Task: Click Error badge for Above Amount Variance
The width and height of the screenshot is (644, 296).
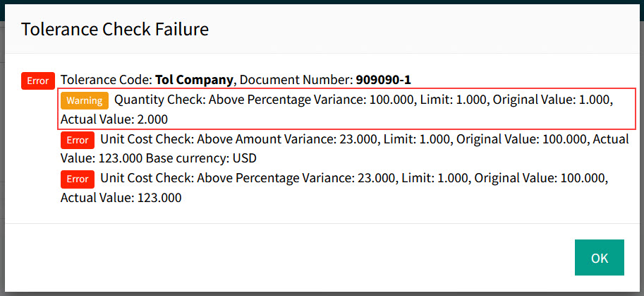Action: click(x=78, y=140)
